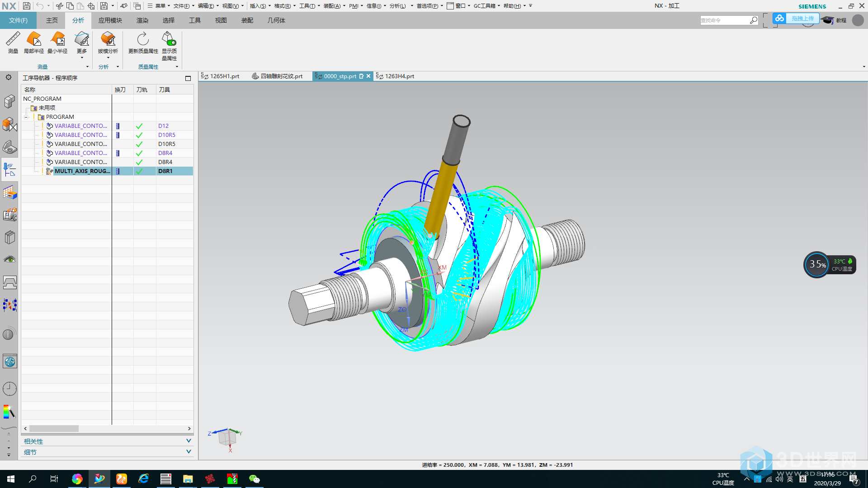Switch to the 四轴雕刻花纹.prt document tab

click(278, 76)
